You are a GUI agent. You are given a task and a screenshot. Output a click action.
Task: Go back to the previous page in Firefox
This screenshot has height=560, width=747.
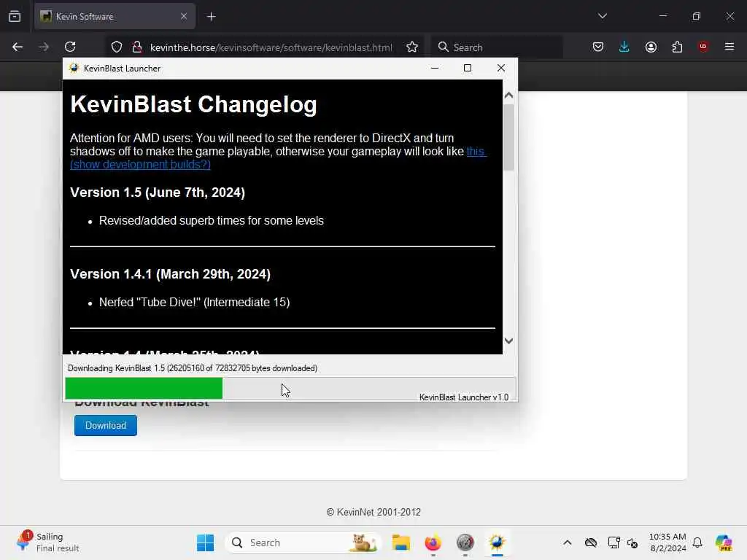click(x=18, y=47)
